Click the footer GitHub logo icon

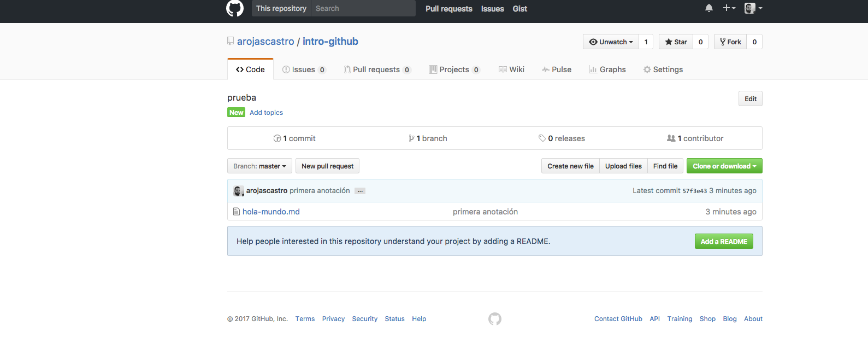[x=494, y=319]
